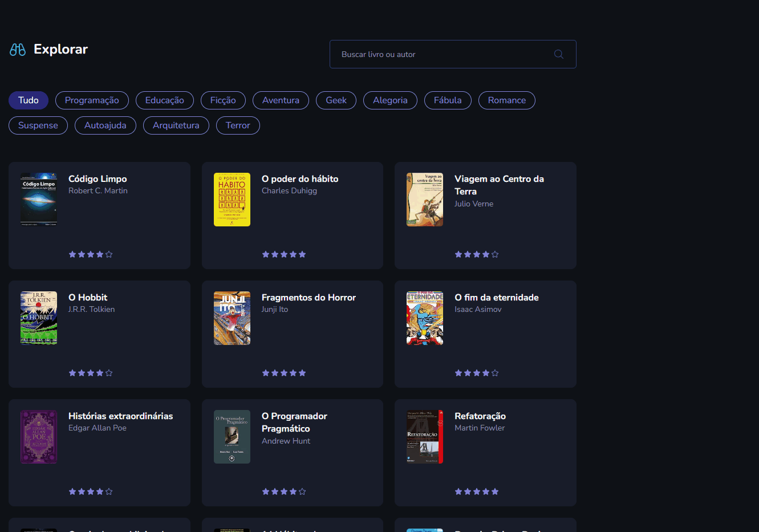This screenshot has height=532, width=759.
Task: Click Fragmentos do Horror star rating
Action: click(x=284, y=373)
